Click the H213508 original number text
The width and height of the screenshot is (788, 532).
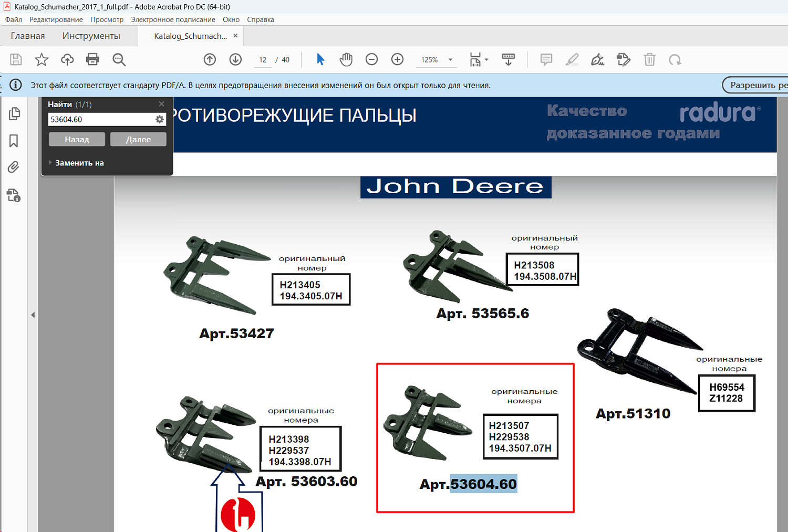pos(534,265)
